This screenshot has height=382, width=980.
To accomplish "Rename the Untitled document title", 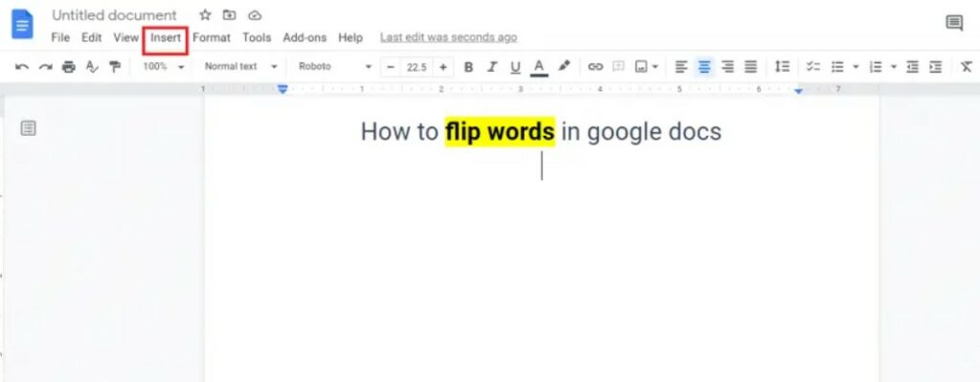I will [x=114, y=15].
